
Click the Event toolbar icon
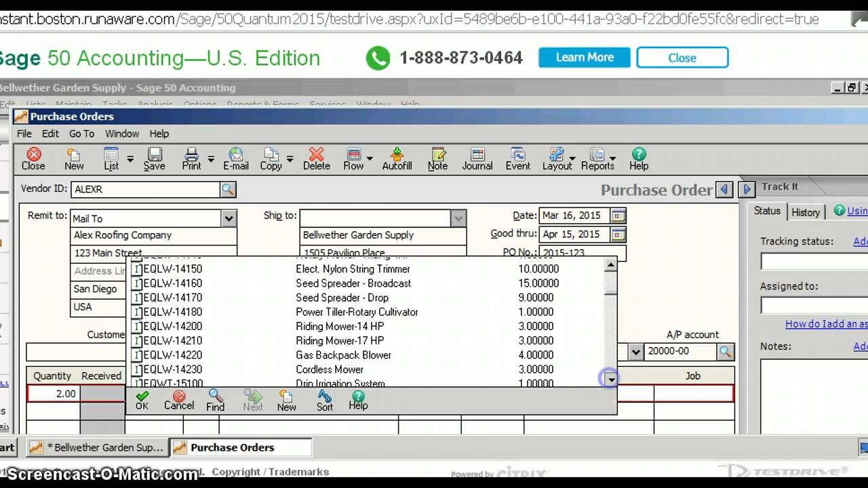point(517,159)
